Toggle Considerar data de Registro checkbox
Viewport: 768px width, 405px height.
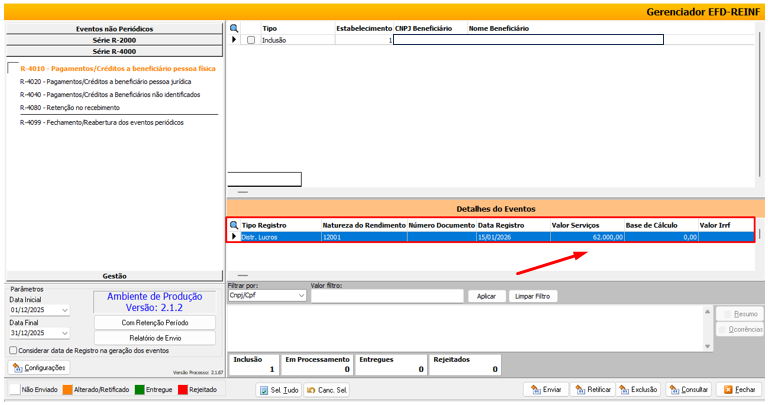pyautogui.click(x=12, y=351)
